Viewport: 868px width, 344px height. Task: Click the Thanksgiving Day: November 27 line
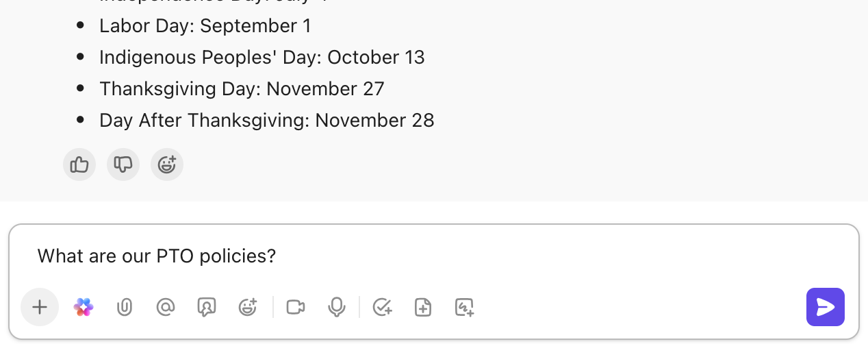(x=242, y=89)
